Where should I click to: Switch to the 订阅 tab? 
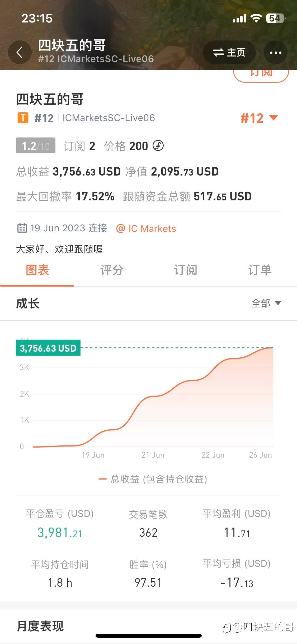point(185,270)
